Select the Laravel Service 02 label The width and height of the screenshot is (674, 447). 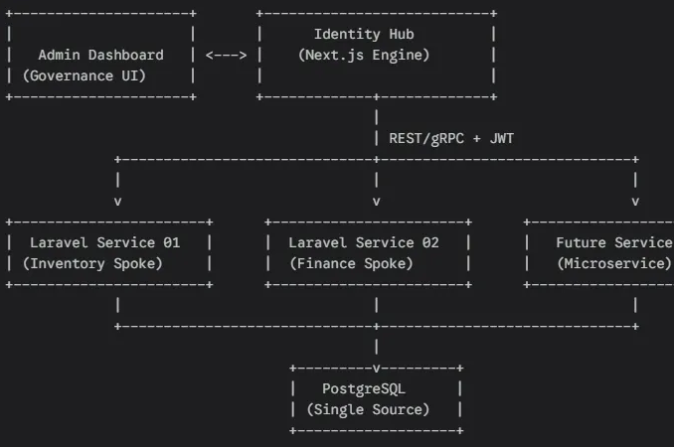point(364,242)
